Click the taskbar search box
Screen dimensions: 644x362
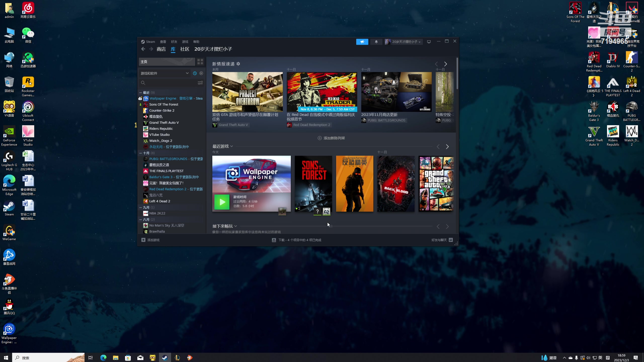[x=48, y=357]
